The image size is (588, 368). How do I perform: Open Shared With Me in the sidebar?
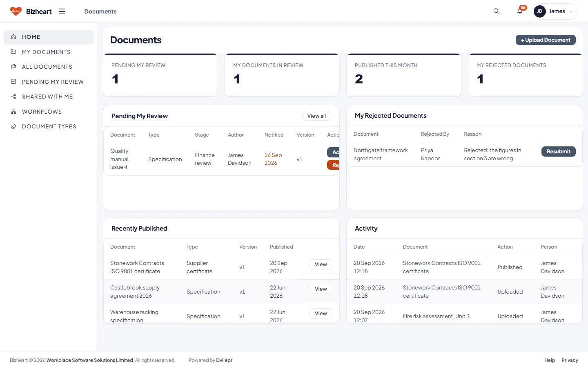click(49, 96)
